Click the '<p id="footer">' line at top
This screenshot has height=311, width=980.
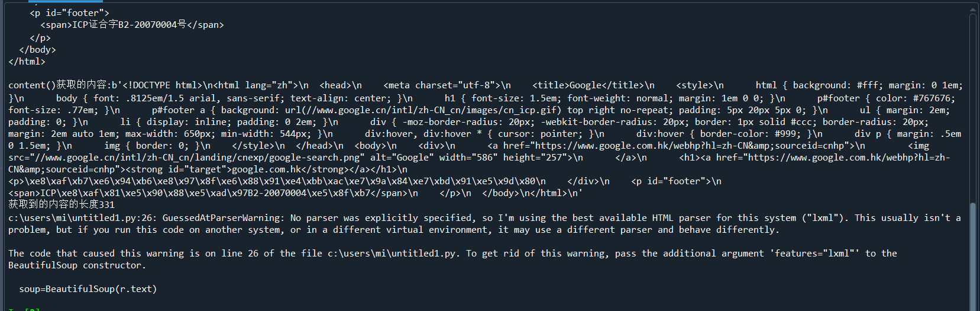(x=69, y=13)
